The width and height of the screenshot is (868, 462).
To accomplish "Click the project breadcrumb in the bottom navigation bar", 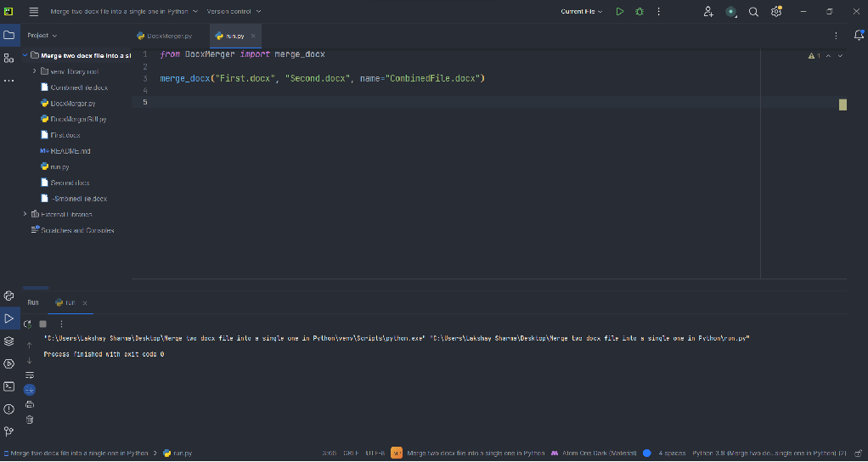I will pyautogui.click(x=76, y=453).
